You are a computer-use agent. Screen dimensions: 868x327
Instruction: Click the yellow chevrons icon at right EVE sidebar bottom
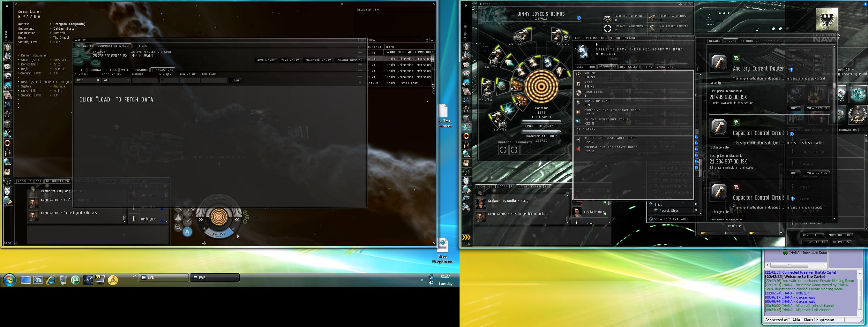(x=466, y=237)
